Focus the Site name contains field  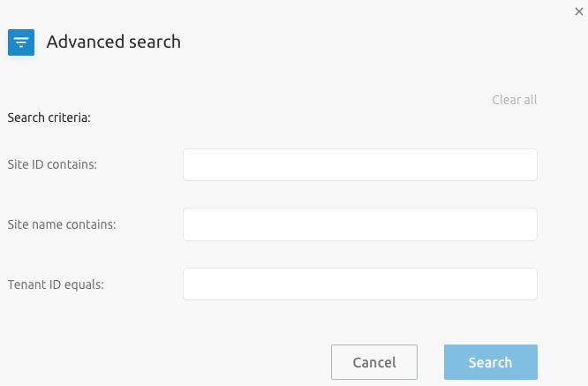click(x=360, y=224)
